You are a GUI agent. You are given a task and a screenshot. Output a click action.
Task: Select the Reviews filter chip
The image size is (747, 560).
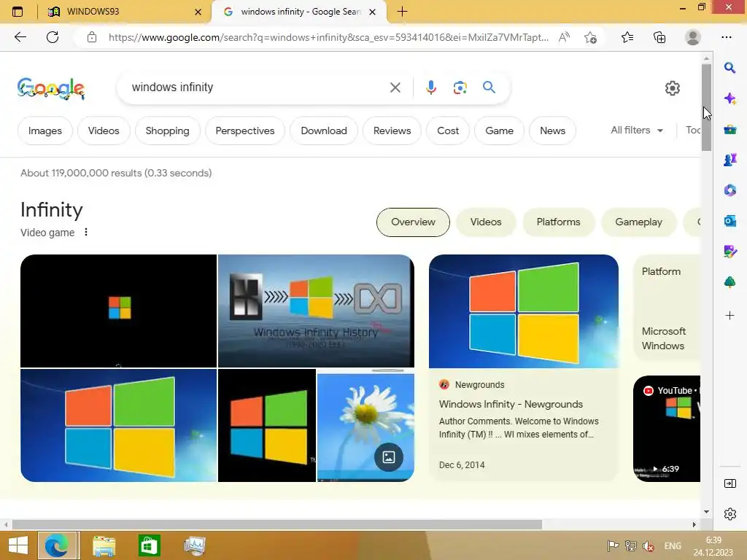click(392, 131)
